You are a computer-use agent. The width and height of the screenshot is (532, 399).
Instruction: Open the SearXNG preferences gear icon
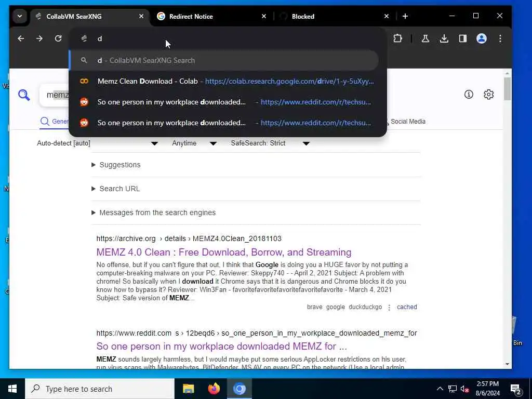(x=488, y=95)
